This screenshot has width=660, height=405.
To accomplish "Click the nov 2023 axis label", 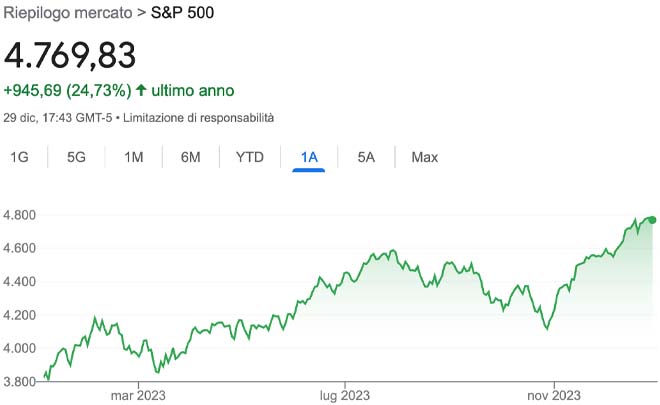I will (x=553, y=394).
